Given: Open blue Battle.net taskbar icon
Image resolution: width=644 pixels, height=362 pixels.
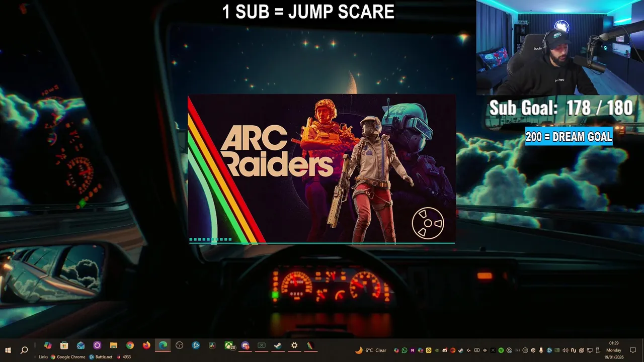Looking at the screenshot, I should pos(196,345).
